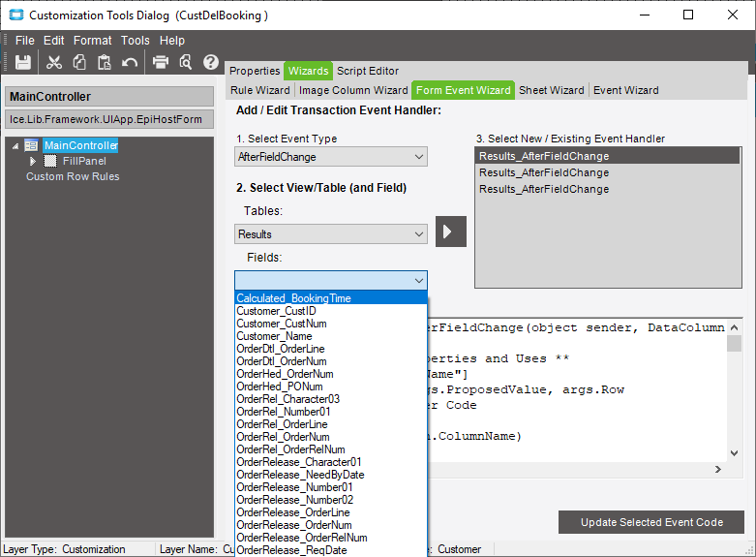
Task: Switch to the Script Editor tab
Action: [x=368, y=71]
